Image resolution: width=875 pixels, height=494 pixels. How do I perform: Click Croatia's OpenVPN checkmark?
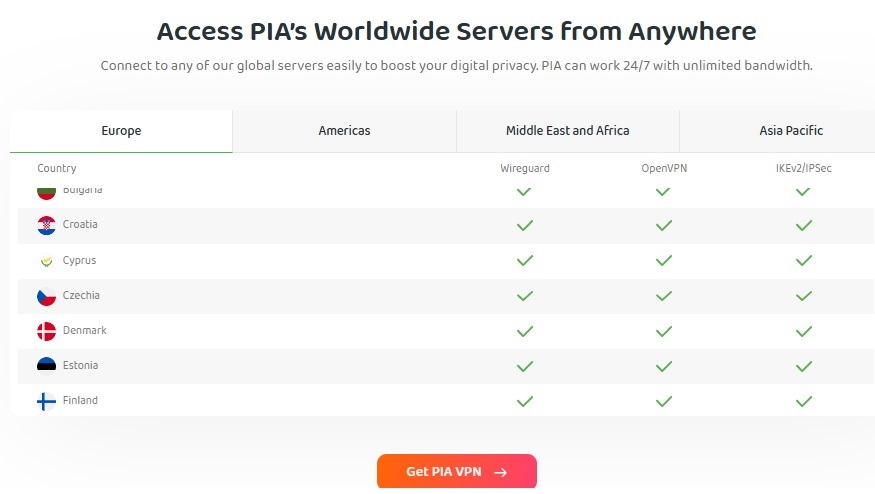click(664, 226)
